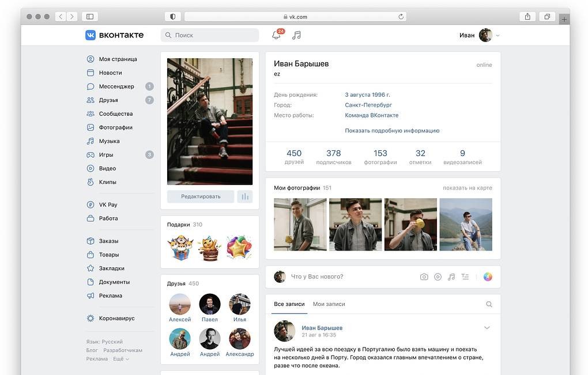Search wall posts with magnifier icon
Viewport: 588px width, 375px height.
pos(489,304)
